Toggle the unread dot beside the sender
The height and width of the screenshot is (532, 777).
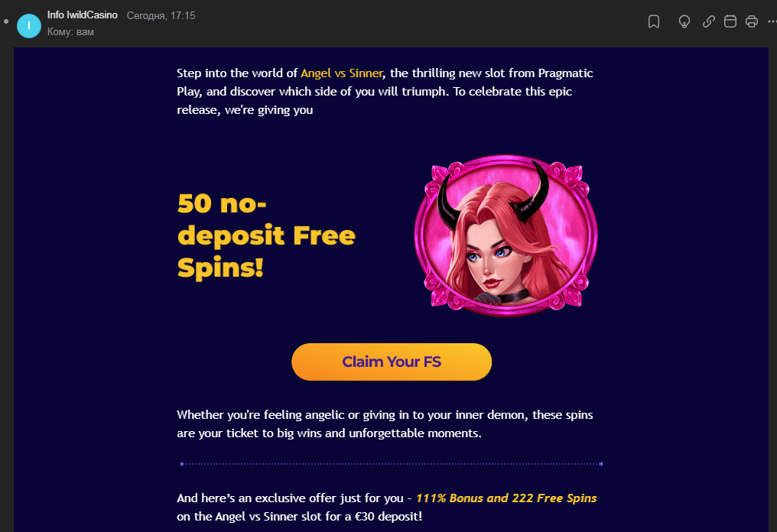[6, 21]
